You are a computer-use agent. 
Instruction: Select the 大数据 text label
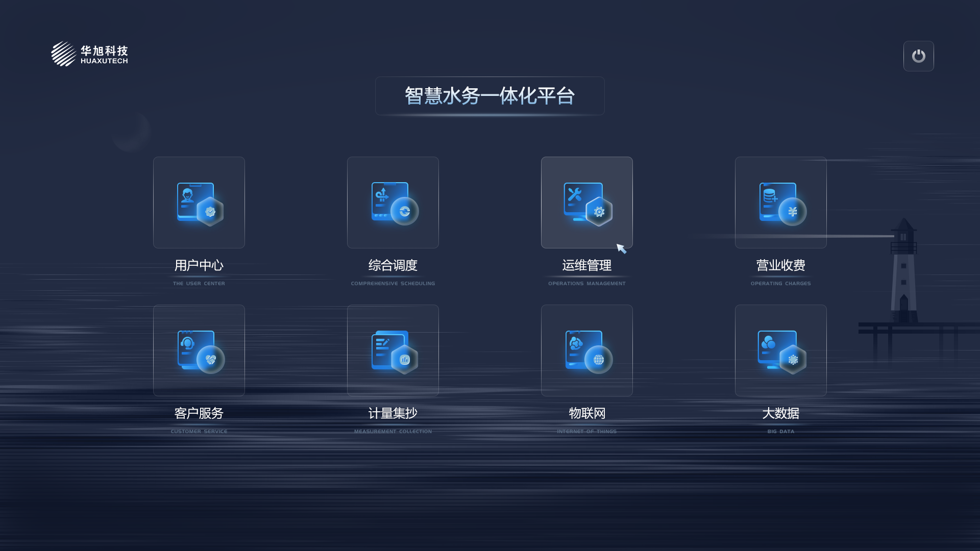781,413
